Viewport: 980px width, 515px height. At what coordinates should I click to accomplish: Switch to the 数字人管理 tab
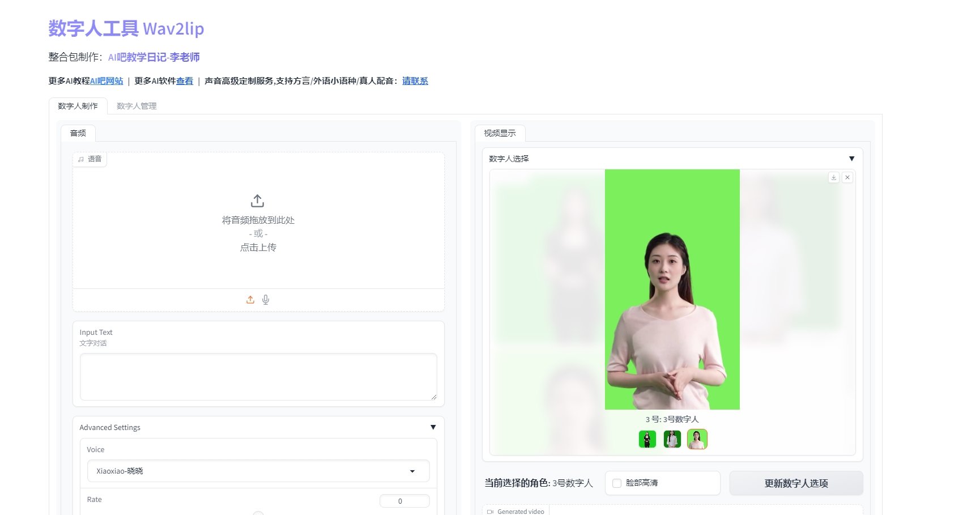[x=135, y=105]
